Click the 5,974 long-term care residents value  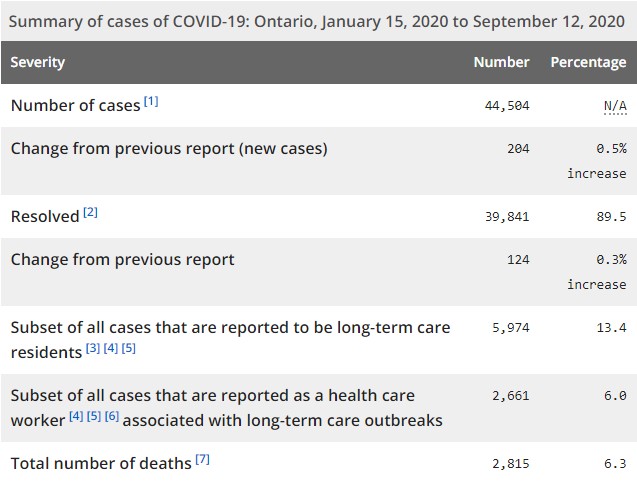pos(509,328)
